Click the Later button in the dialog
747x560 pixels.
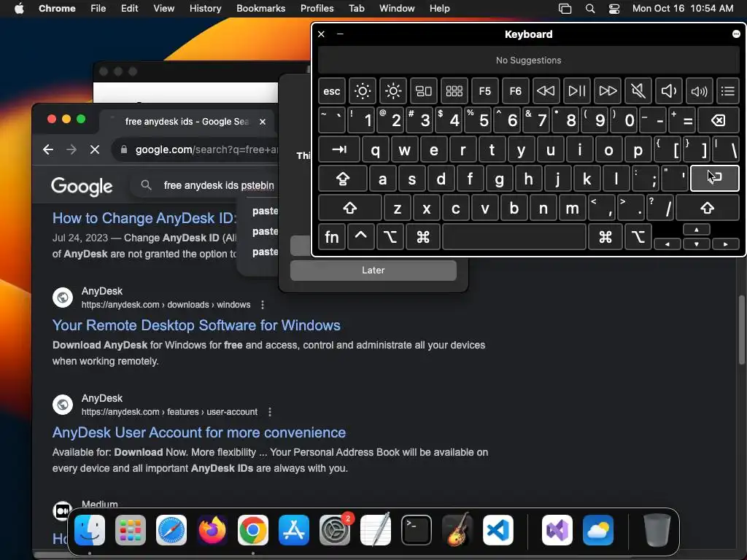click(x=373, y=271)
